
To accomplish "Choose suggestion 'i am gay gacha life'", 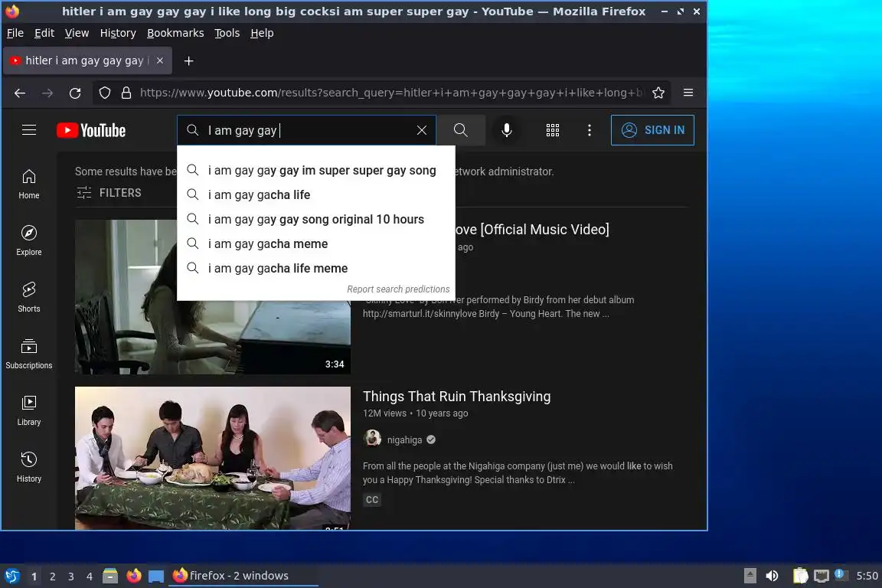I will [316, 194].
